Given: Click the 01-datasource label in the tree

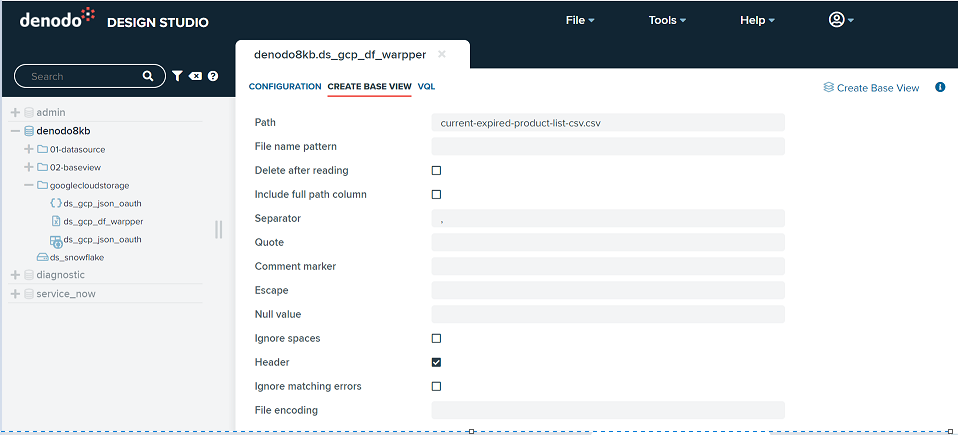Looking at the screenshot, I should (x=78, y=149).
